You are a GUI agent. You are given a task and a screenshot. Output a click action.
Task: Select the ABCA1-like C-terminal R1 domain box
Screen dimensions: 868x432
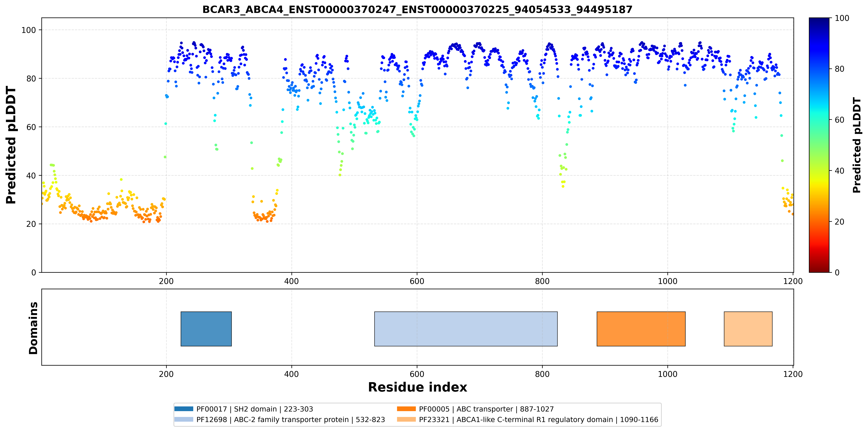(x=748, y=329)
